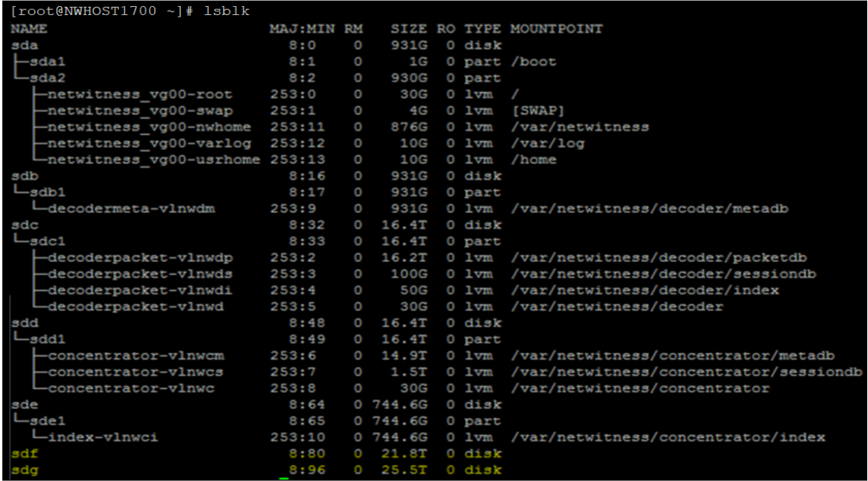Select netwitness_vg00-root volume name
Screen dimensions: 868x481
[140, 94]
